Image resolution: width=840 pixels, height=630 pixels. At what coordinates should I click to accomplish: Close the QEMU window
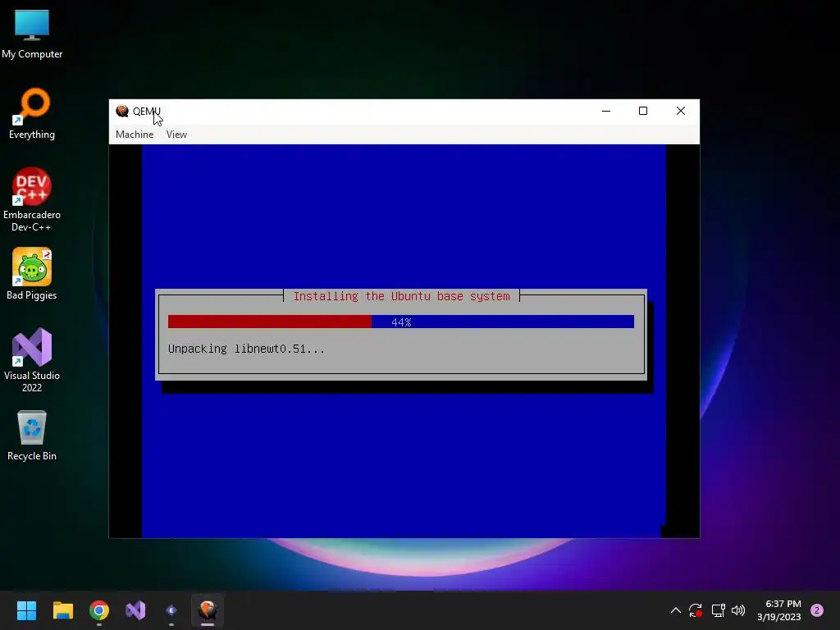click(x=680, y=111)
